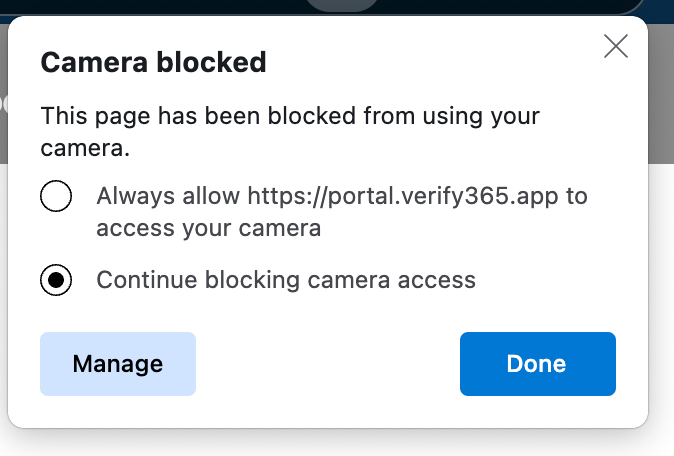Viewport: 674px width, 456px height.
Task: Hit the light-blue Manage button
Action: click(x=117, y=364)
